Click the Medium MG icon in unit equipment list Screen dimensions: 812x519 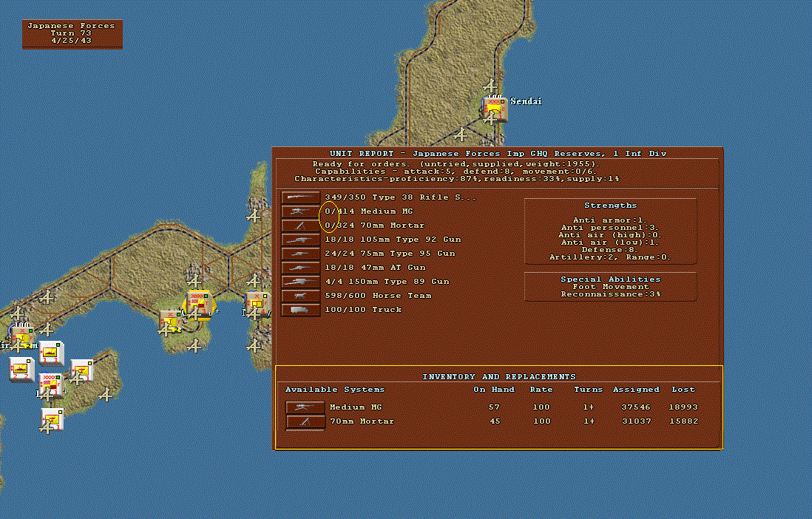pyautogui.click(x=300, y=211)
